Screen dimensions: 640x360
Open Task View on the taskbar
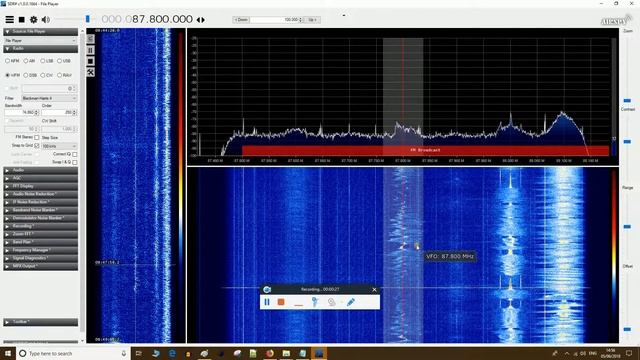point(138,353)
